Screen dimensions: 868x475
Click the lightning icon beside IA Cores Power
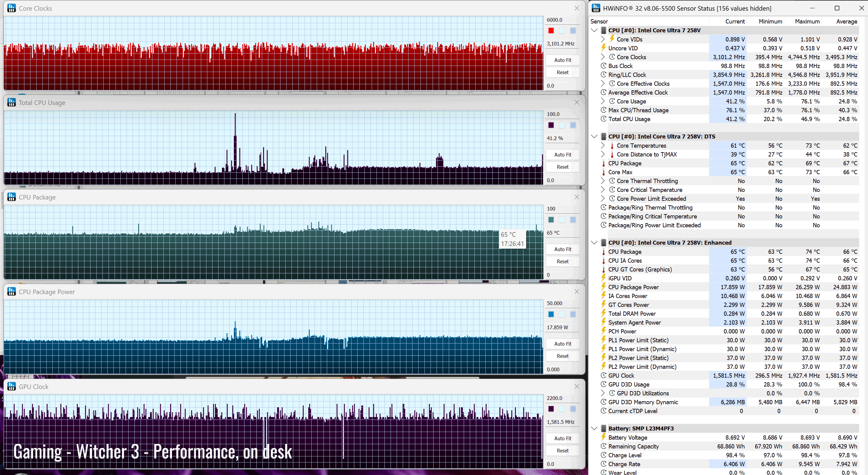click(x=603, y=296)
